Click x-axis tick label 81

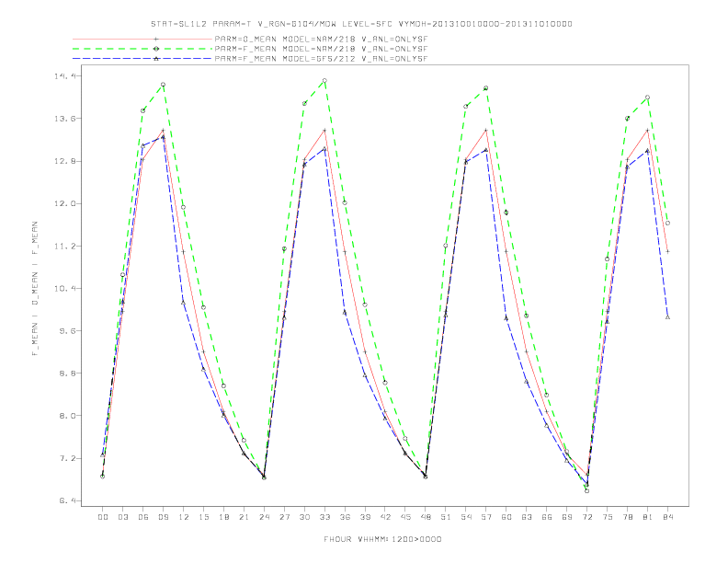point(648,517)
